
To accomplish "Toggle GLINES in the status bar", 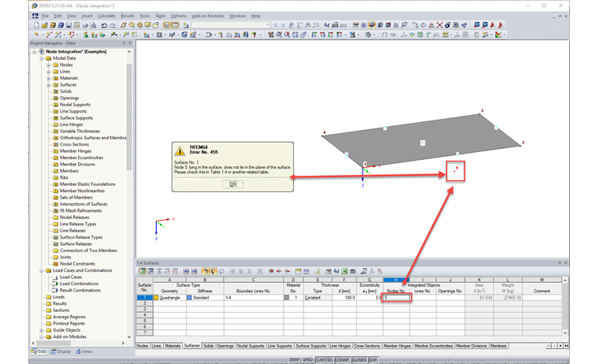I will coord(359,360).
